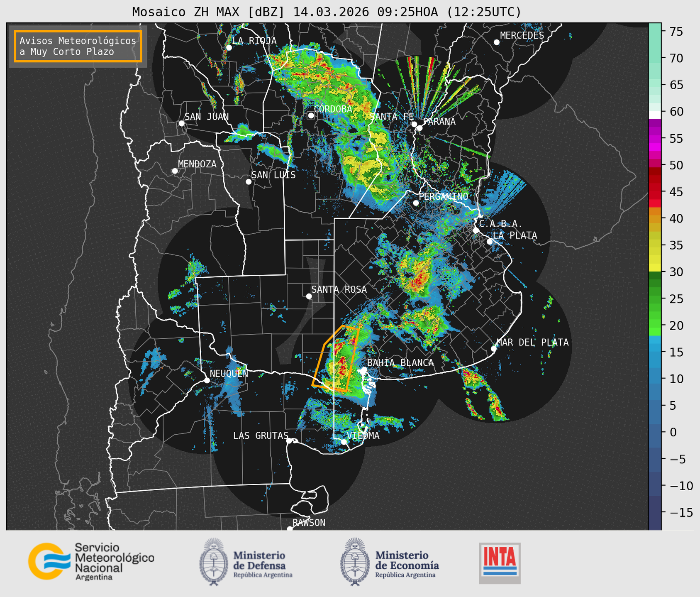Click the Pergamino city label
Image resolution: width=700 pixels, height=597 pixels.
click(x=443, y=196)
